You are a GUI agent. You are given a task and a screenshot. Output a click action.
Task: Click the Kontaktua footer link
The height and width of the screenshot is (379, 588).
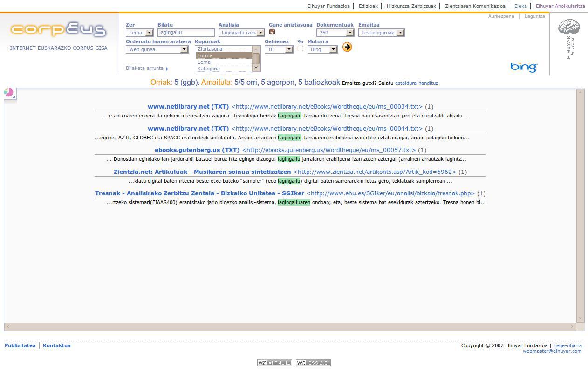pos(57,346)
